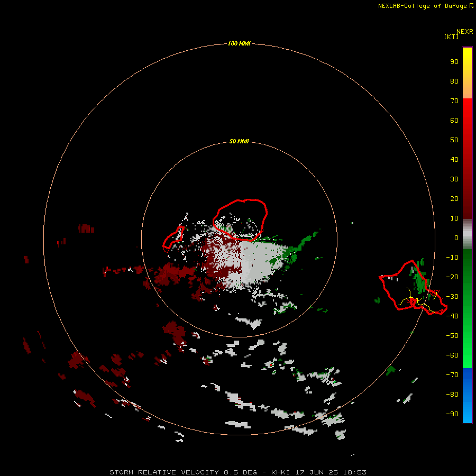476x476 pixels.
Task: Select the -20 value on the velocity scale
Action: (452, 277)
